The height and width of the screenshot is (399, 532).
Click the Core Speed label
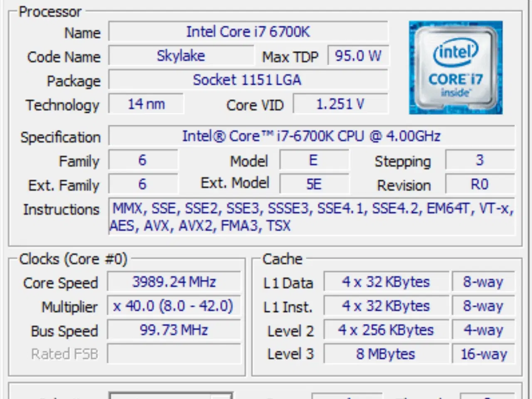61,283
